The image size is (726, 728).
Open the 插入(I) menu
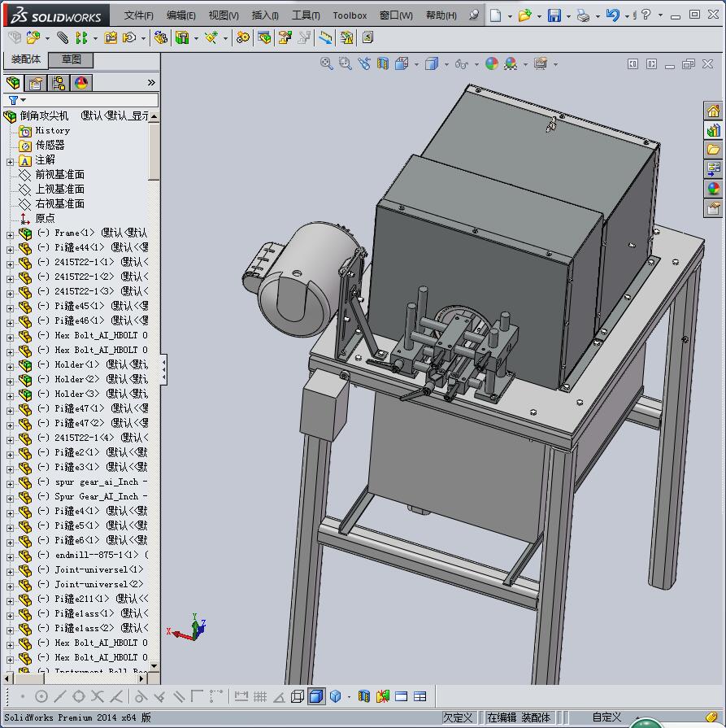tap(264, 15)
